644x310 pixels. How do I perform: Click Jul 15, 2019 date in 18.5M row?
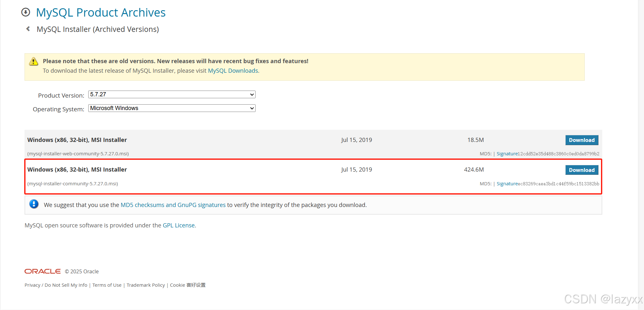point(357,140)
